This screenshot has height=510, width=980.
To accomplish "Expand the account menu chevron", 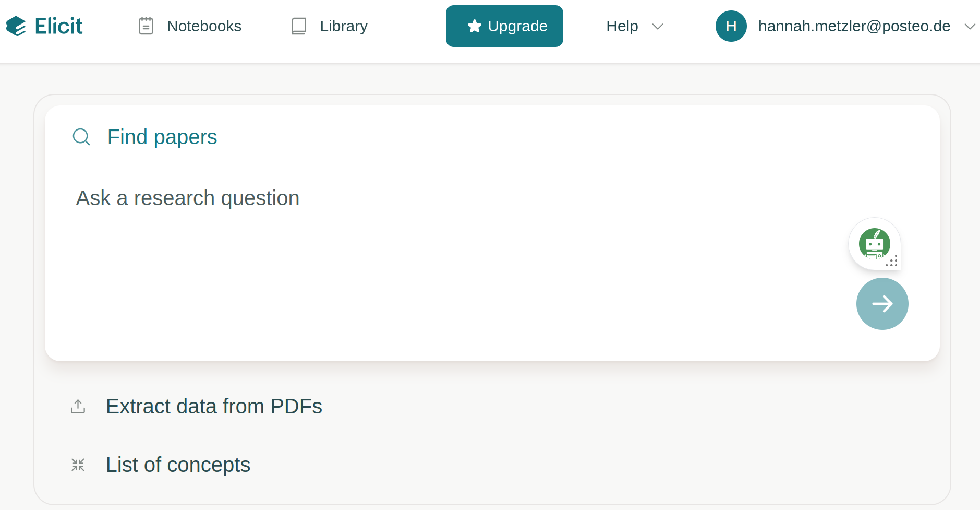I will [970, 26].
